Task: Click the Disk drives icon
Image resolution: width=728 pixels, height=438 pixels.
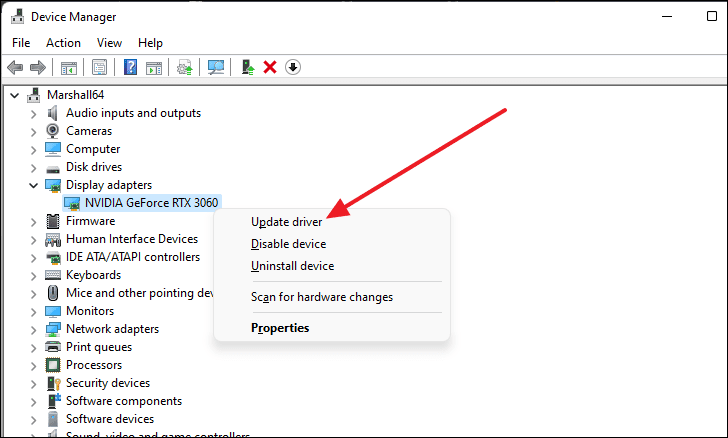Action: click(53, 169)
